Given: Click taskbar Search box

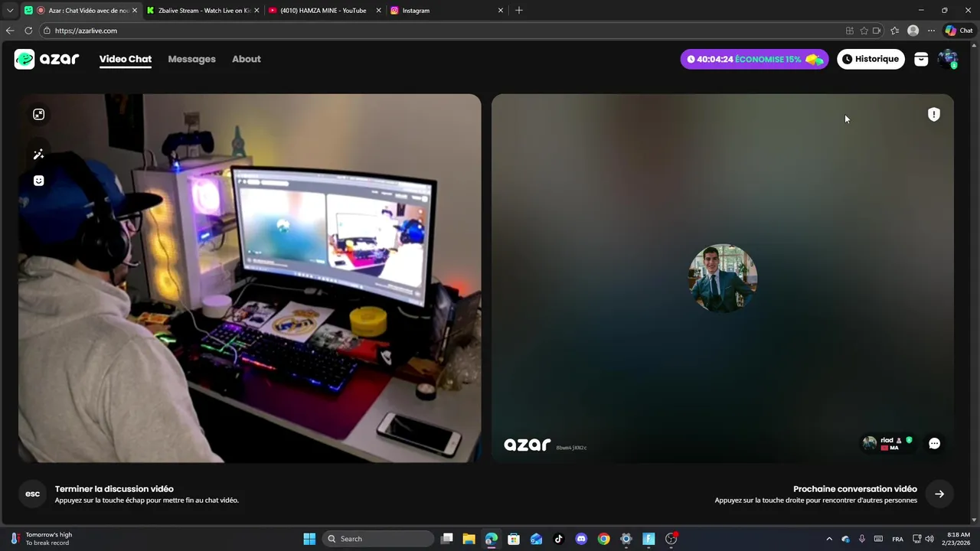Looking at the screenshot, I should 378,539.
